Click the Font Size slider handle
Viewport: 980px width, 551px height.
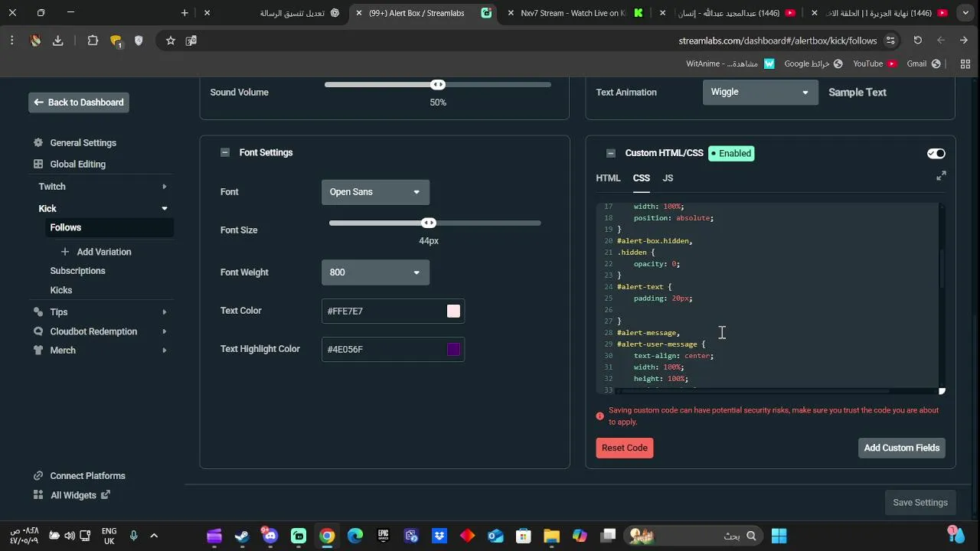pos(429,223)
